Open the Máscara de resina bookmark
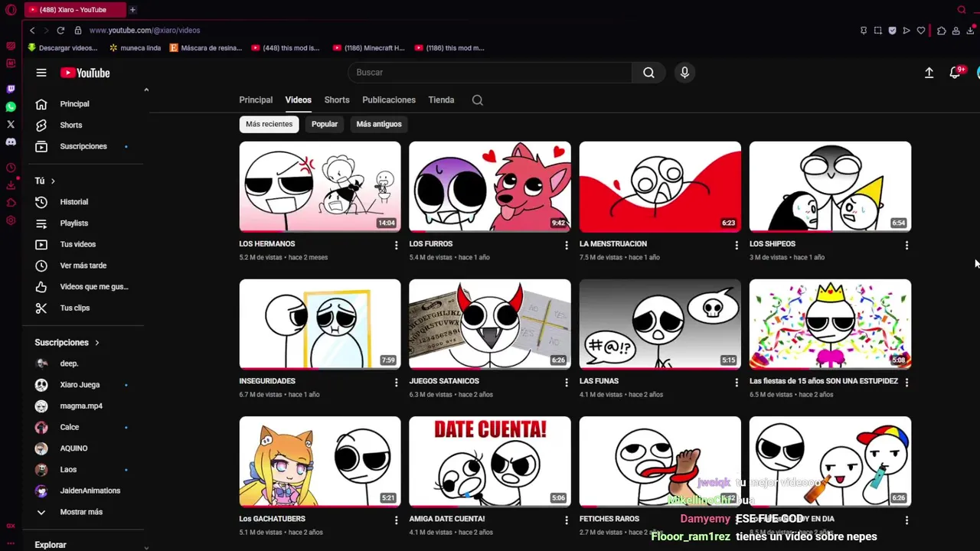980x551 pixels. (x=206, y=48)
